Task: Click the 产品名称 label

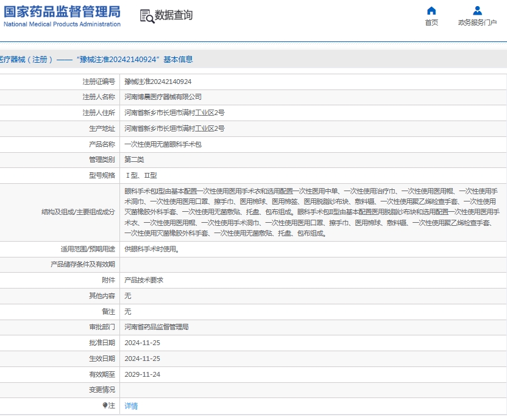Action: click(x=102, y=144)
